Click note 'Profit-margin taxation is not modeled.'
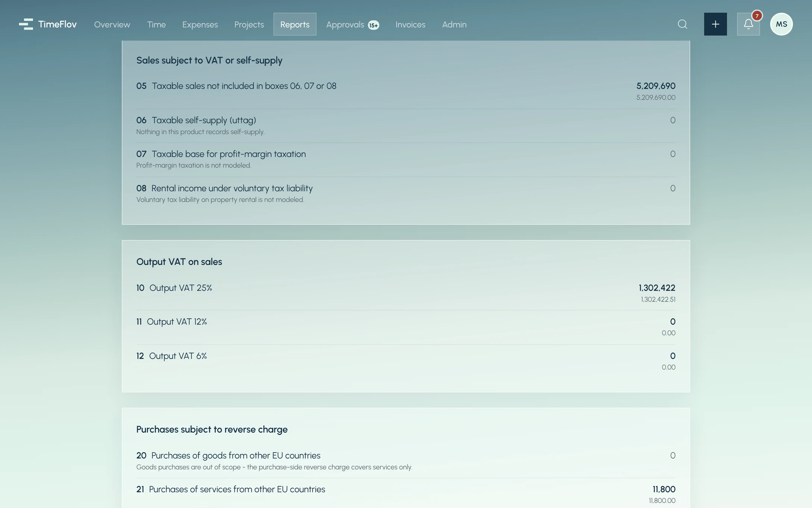Screen dimensions: 812x508 click(x=194, y=165)
